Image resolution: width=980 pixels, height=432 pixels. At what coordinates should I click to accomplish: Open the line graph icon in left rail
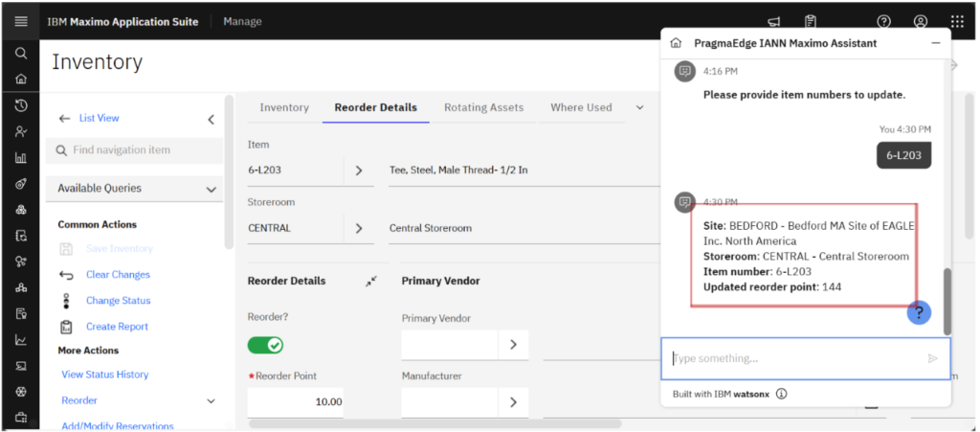[x=21, y=340]
